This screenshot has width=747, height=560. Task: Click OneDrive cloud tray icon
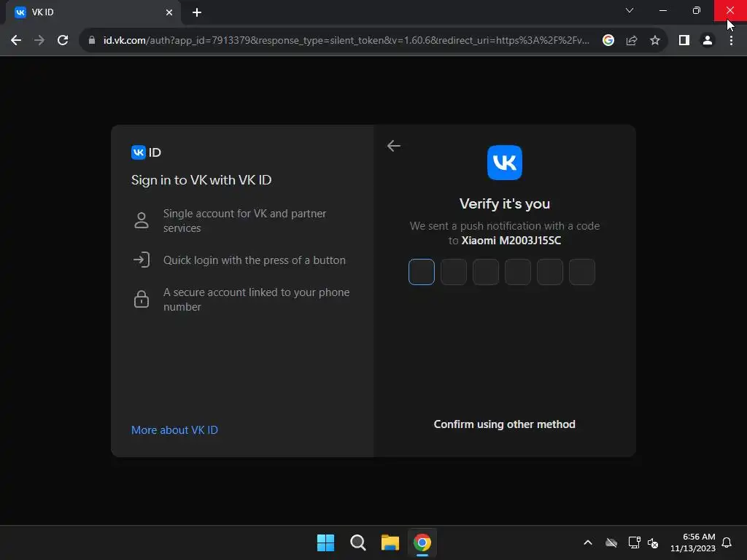point(611,542)
